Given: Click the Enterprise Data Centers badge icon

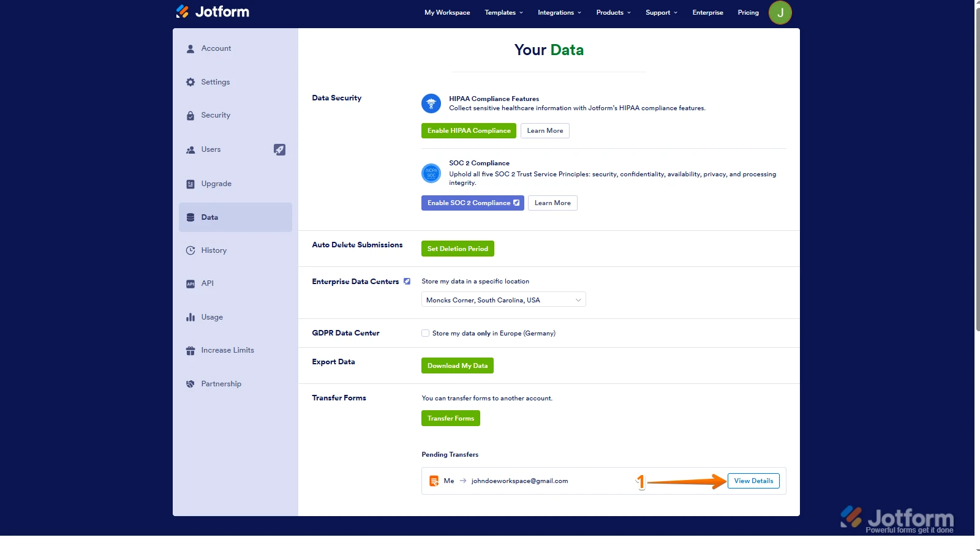Looking at the screenshot, I should point(407,282).
